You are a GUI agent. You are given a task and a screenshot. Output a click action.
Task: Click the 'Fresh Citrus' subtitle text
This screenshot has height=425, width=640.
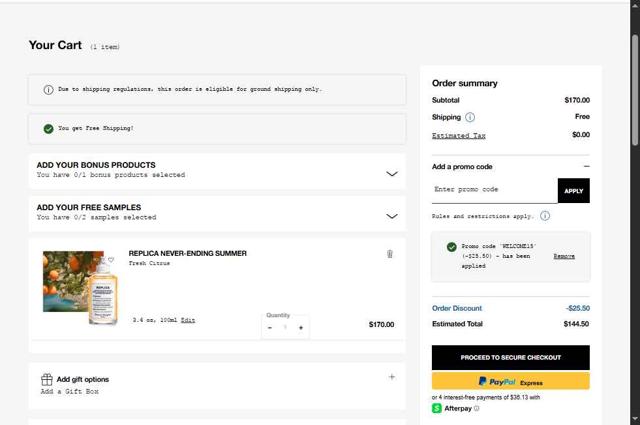(x=149, y=263)
